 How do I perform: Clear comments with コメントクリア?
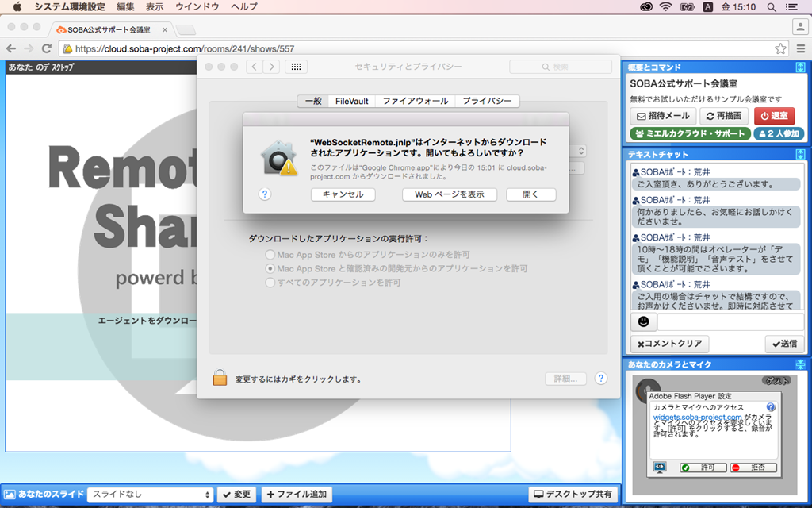[x=669, y=344]
